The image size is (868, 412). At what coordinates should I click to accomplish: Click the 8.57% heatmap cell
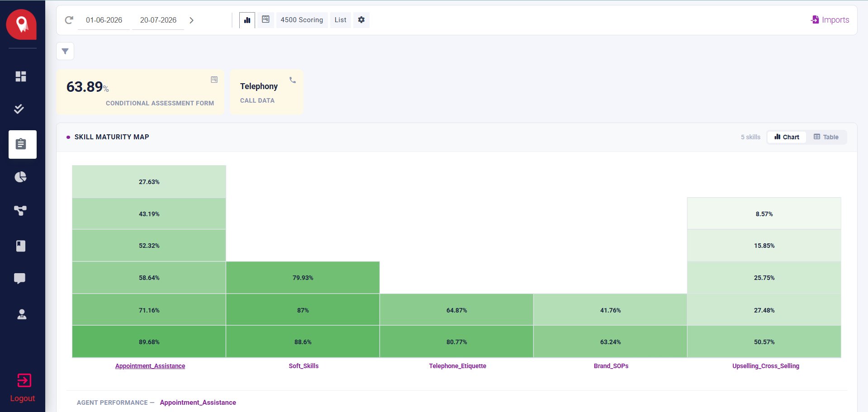pyautogui.click(x=764, y=214)
